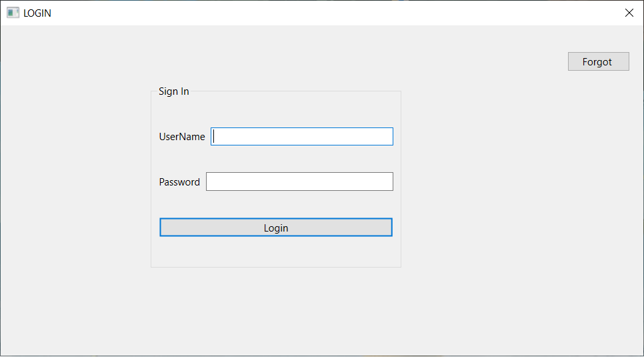Image resolution: width=644 pixels, height=357 pixels.
Task: Click the Sign In group title
Action: [x=174, y=91]
